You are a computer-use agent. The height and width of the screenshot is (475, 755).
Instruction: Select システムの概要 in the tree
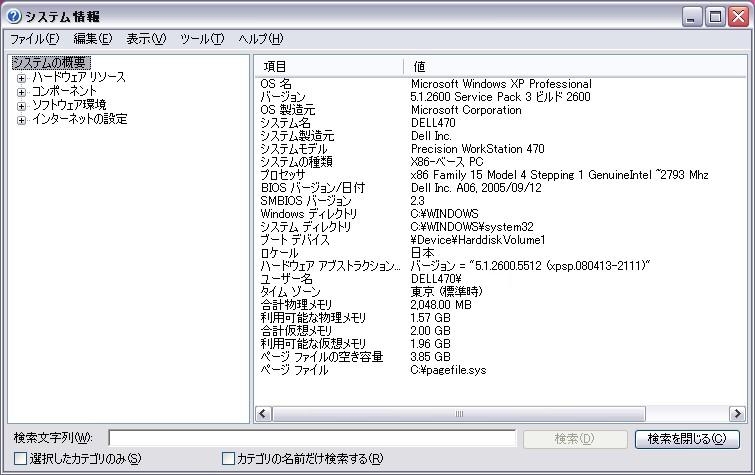point(51,63)
